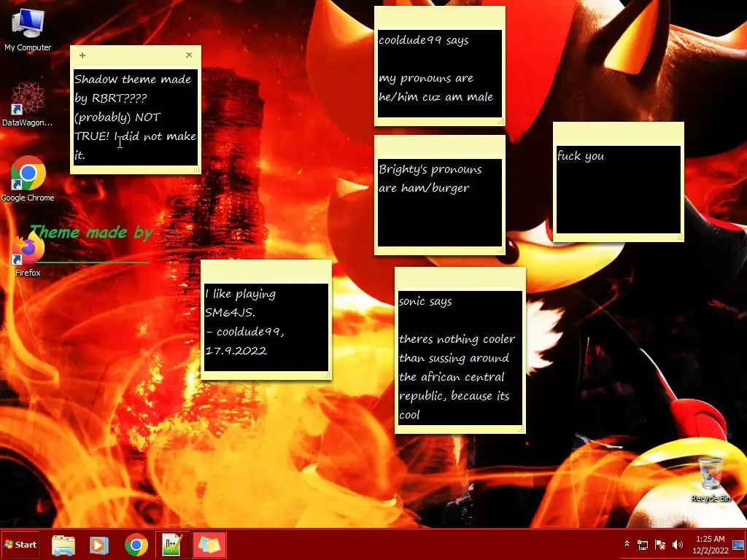Click the title strip of the SM64JS note

click(x=266, y=272)
